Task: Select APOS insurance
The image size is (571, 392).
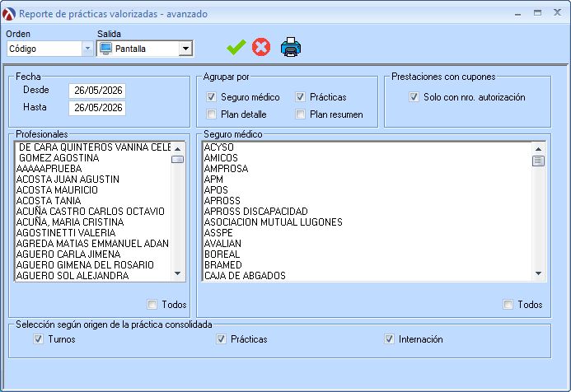Action: (x=367, y=190)
